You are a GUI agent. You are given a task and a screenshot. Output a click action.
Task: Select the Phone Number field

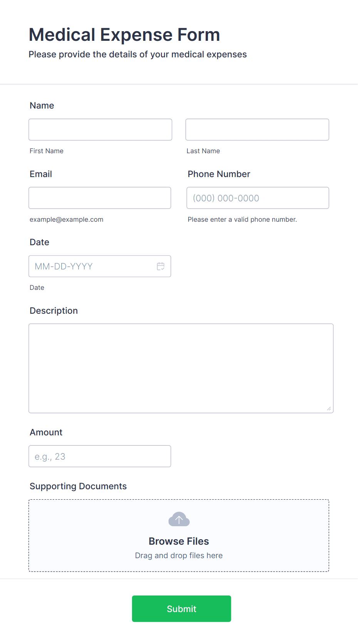point(258,198)
